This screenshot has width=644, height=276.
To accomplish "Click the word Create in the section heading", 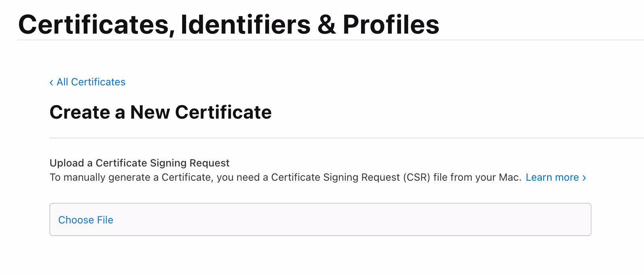I will click(79, 112).
